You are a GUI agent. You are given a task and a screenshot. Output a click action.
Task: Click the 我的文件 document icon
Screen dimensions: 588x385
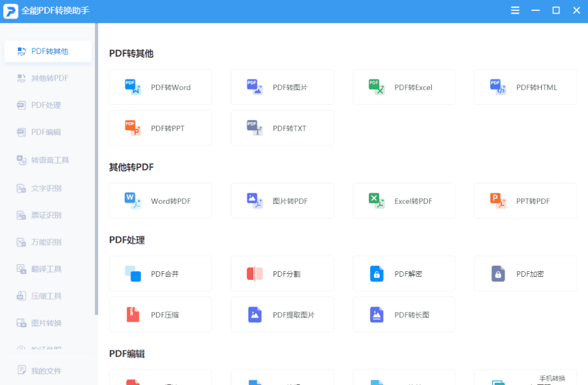coord(22,370)
